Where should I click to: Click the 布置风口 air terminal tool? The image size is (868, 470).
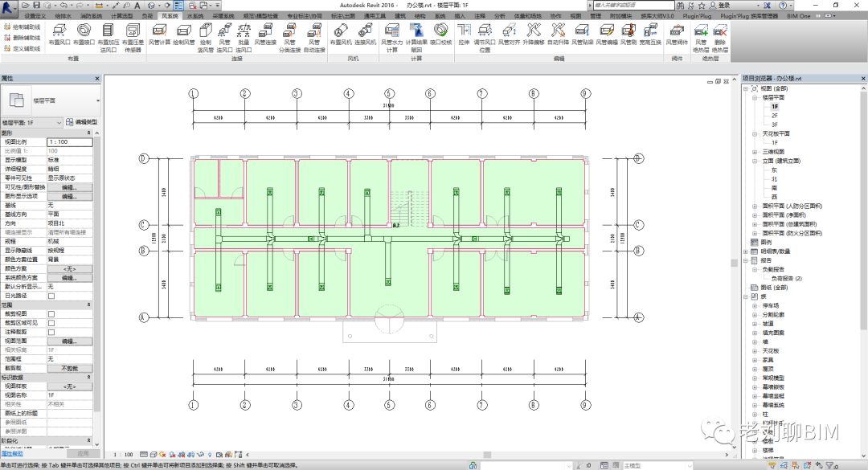59,34
